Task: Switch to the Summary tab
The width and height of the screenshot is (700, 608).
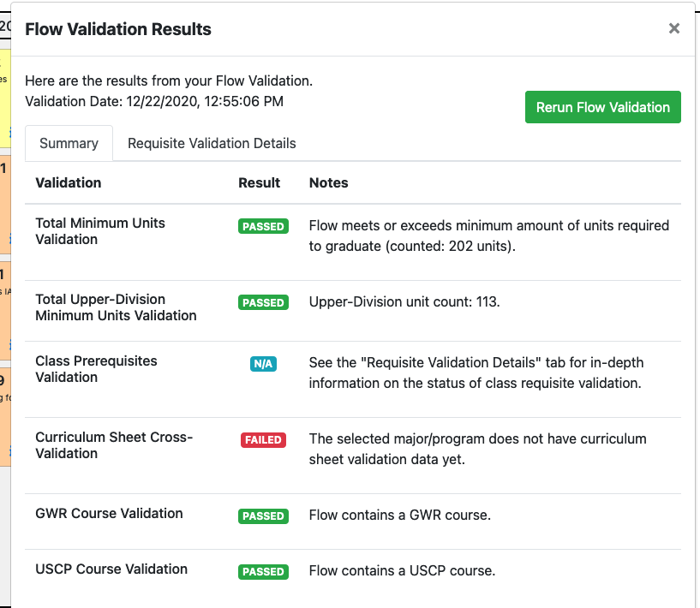Action: click(69, 143)
